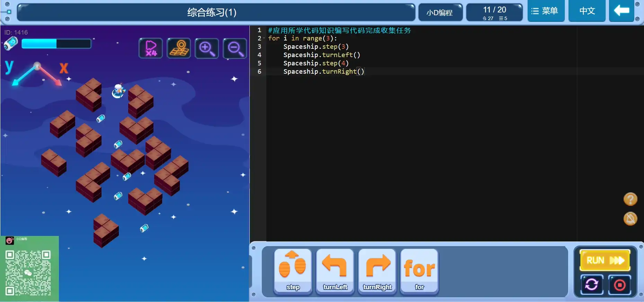Image resolution: width=644 pixels, height=302 pixels.
Task: Open the help question mark icon
Action: point(630,199)
